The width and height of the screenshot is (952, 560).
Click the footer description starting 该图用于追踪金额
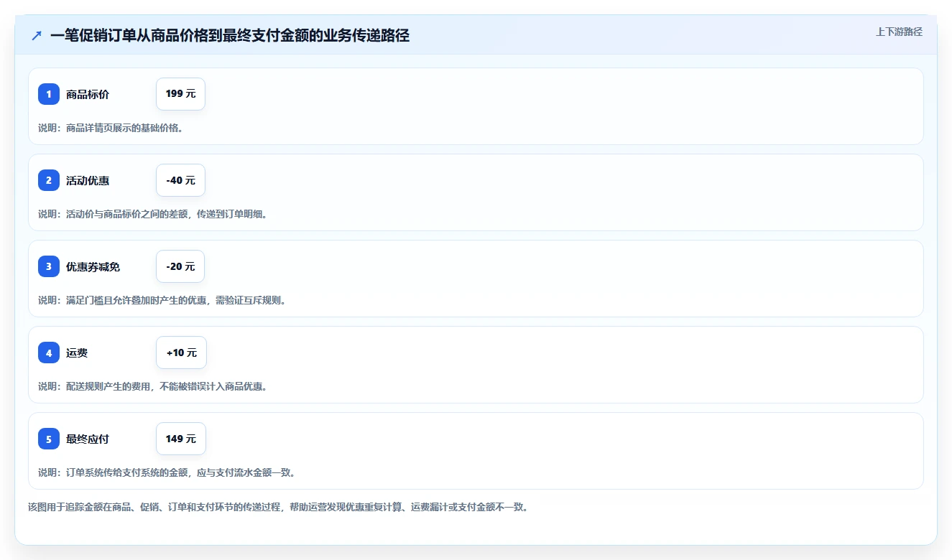coord(279,507)
